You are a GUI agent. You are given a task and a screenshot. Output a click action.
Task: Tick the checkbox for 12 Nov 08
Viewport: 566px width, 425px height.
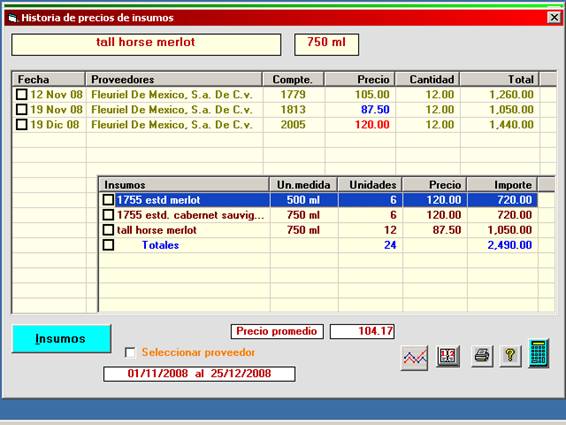[x=22, y=95]
